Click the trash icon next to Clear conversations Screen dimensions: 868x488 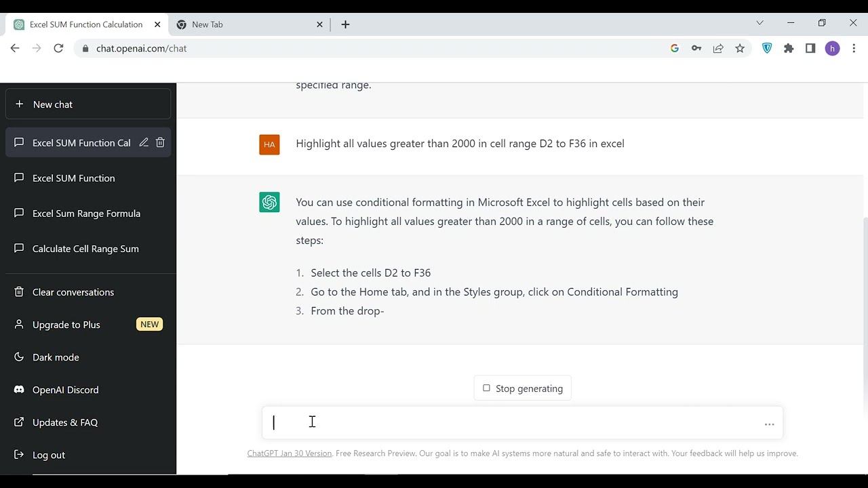click(19, 292)
